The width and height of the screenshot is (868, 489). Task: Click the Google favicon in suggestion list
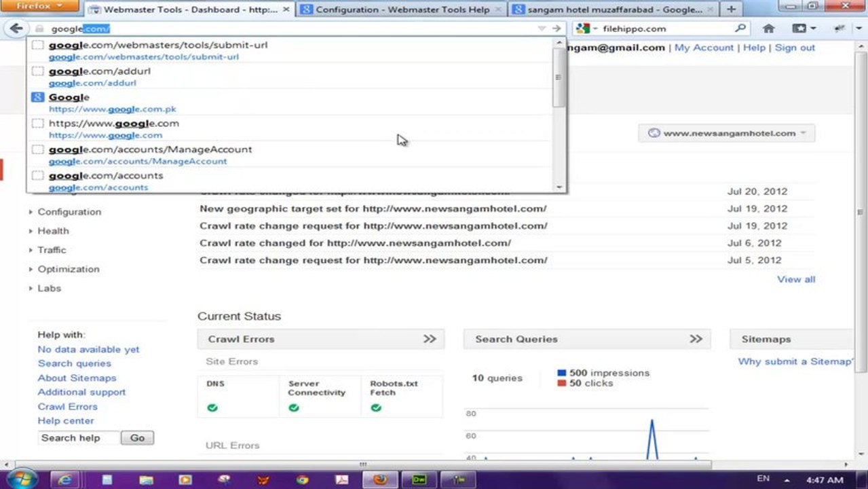(37, 98)
